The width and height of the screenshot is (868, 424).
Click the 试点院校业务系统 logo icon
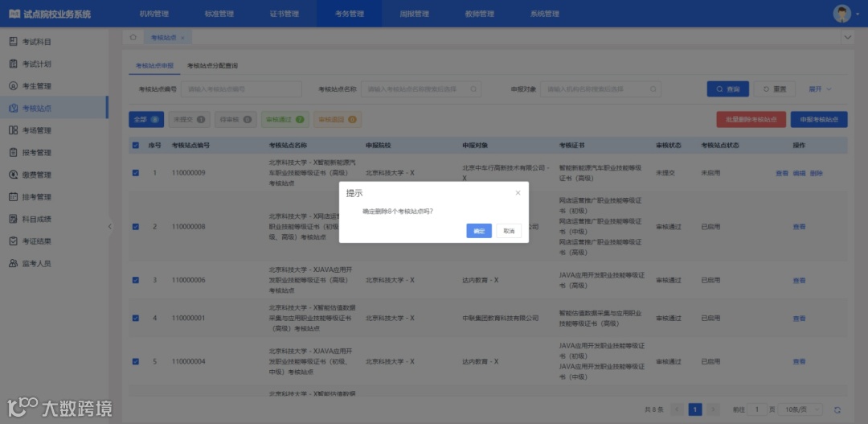point(14,14)
